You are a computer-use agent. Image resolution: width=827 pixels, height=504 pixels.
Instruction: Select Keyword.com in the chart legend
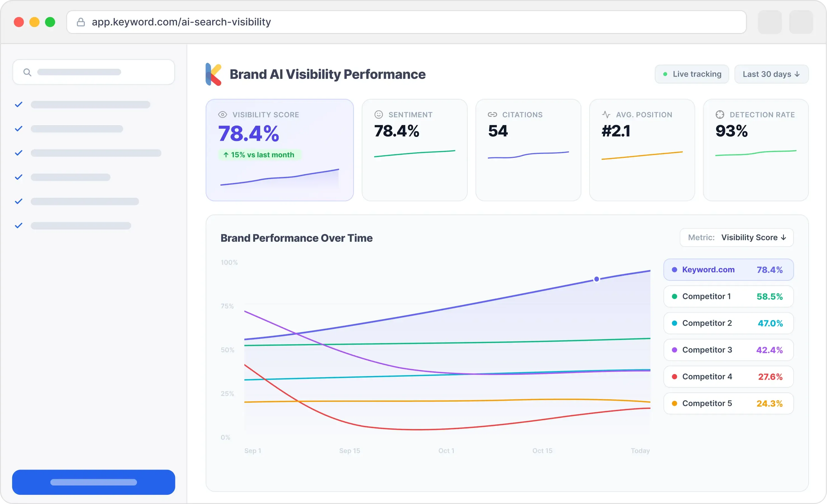(728, 269)
